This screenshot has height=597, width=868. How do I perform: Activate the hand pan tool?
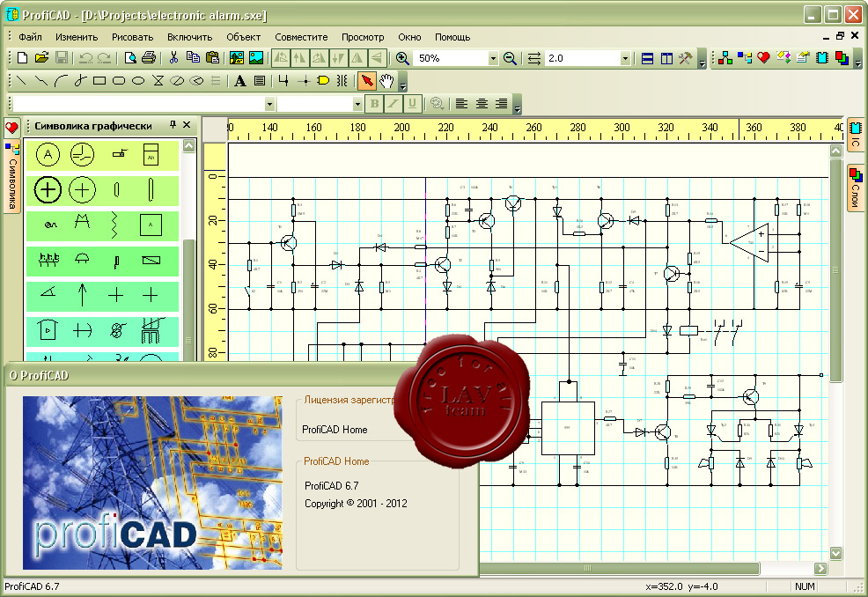click(x=386, y=81)
